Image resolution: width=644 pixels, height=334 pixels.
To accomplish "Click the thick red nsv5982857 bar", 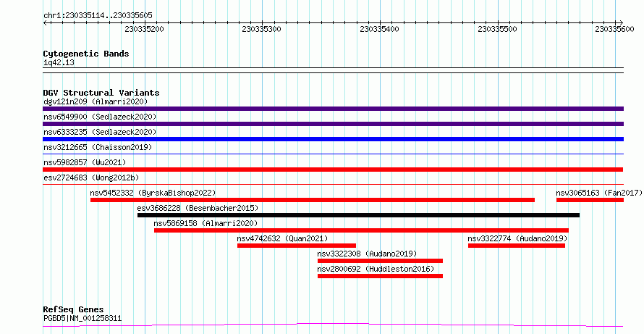I will [333, 170].
